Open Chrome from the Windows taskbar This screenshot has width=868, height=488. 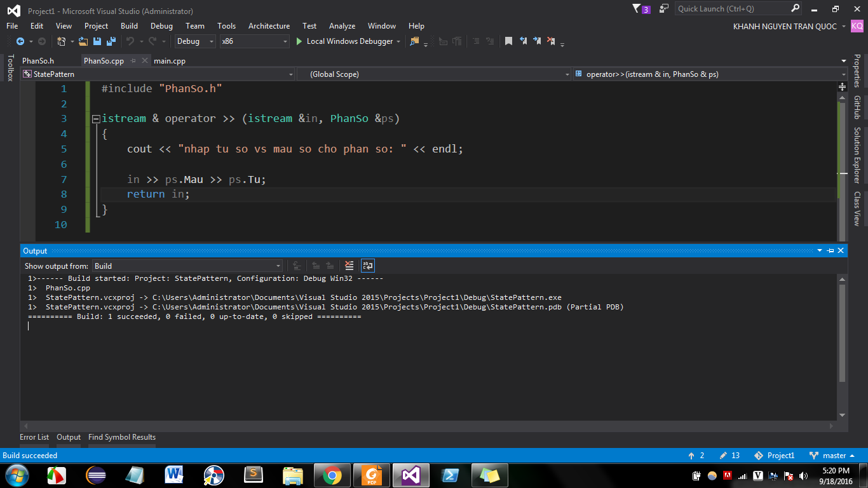click(332, 475)
